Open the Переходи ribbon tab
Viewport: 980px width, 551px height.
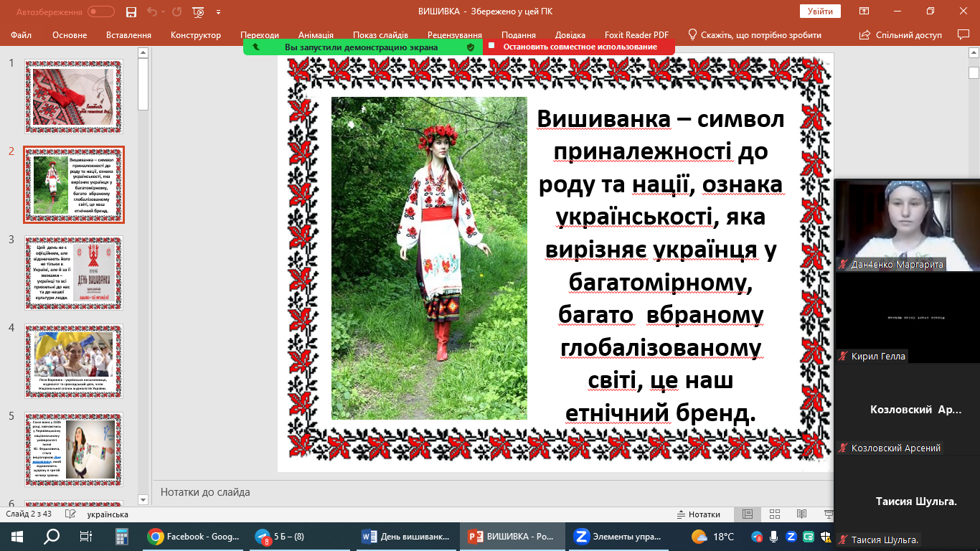coord(260,35)
